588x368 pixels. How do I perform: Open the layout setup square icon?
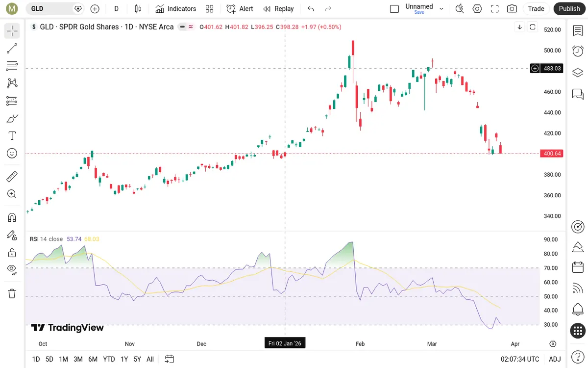394,9
